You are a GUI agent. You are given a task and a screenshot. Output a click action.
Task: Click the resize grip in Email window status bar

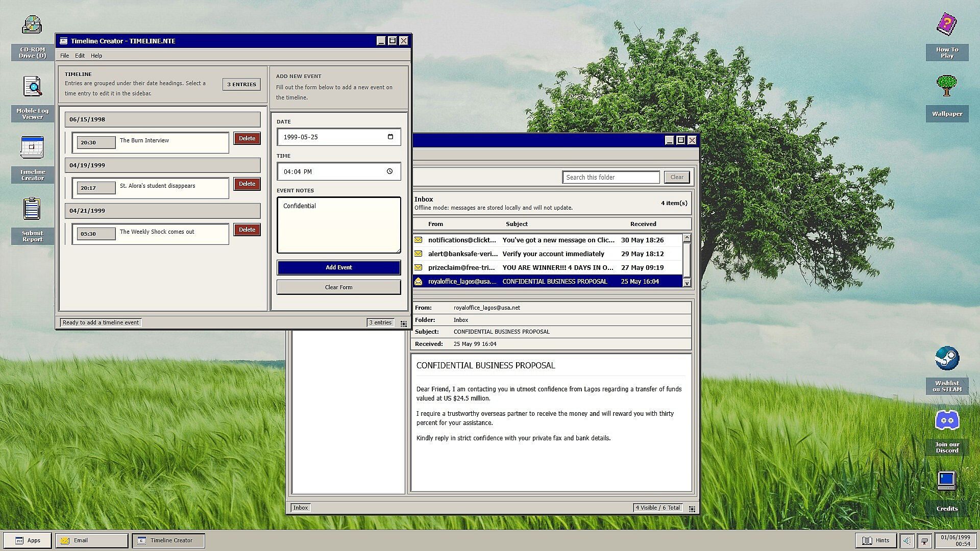692,509
